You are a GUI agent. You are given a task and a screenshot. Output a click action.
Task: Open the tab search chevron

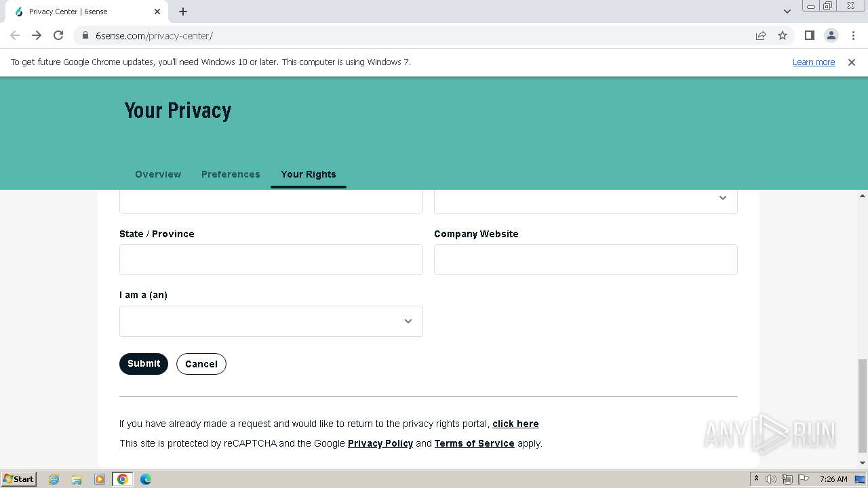coord(787,12)
